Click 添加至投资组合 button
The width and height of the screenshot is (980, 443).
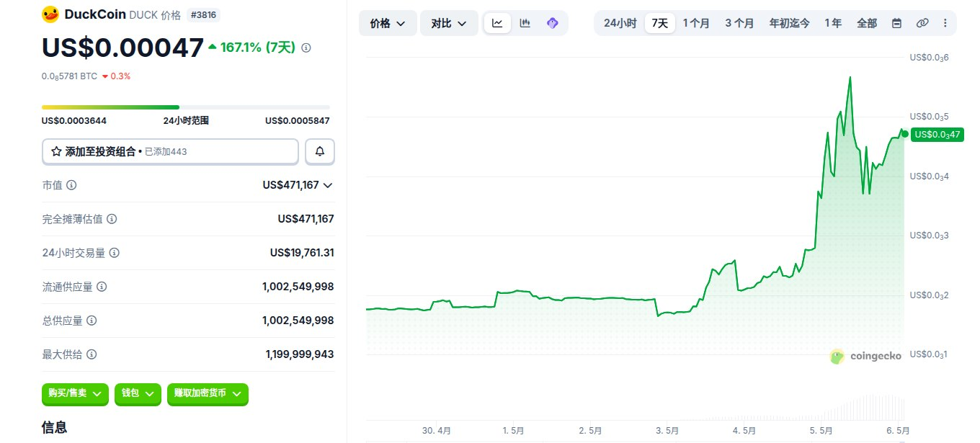(x=170, y=151)
